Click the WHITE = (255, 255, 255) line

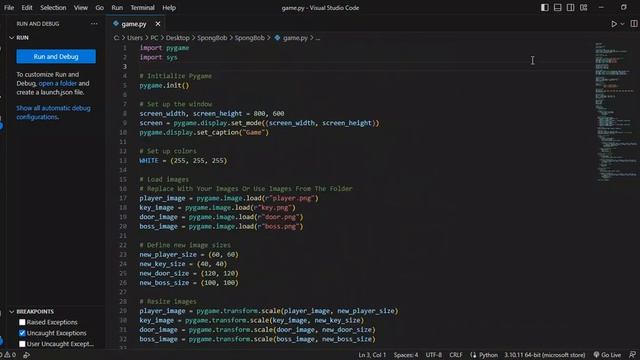tap(183, 160)
